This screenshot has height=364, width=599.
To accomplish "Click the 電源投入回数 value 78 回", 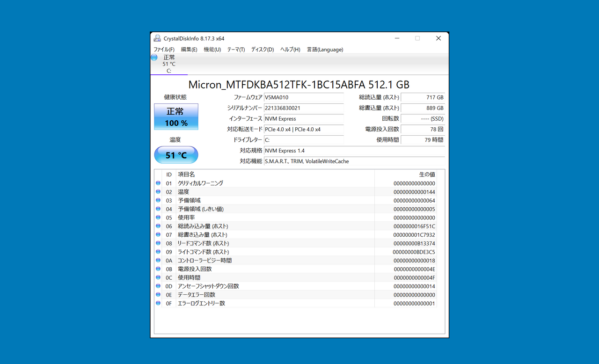I will tap(423, 130).
